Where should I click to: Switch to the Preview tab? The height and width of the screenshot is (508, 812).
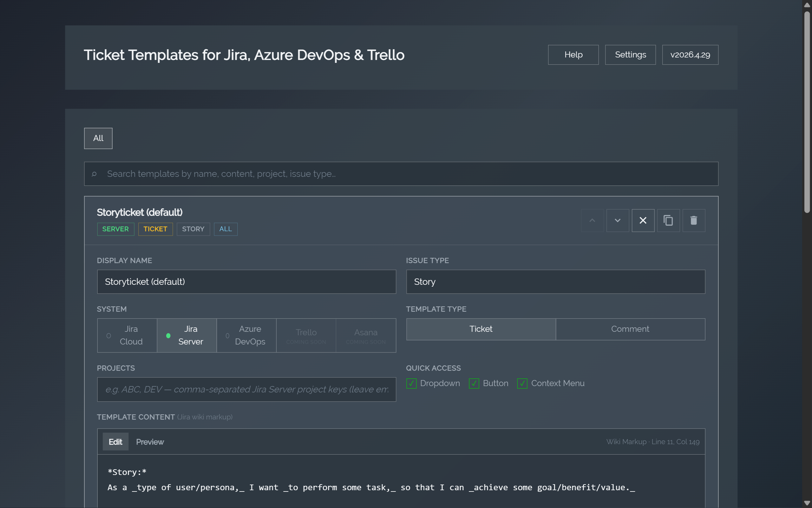150,442
